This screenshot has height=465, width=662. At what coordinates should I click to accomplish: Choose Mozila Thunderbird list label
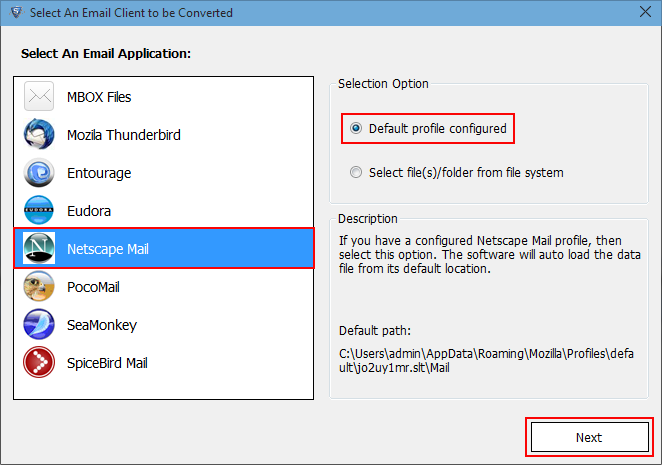point(124,135)
